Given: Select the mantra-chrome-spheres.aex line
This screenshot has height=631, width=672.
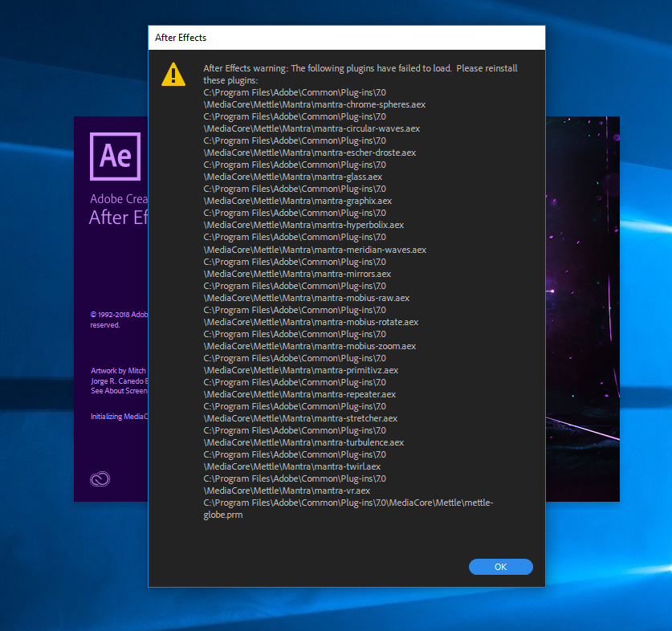Looking at the screenshot, I should pos(315,104).
